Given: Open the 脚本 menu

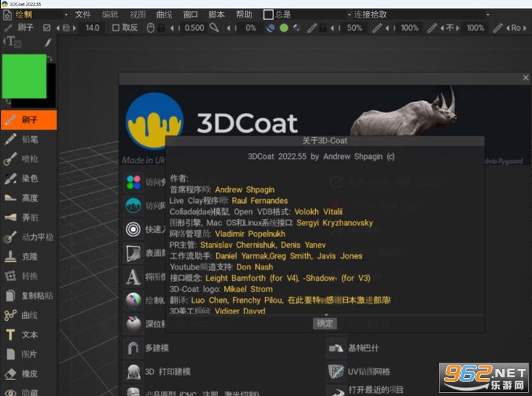Looking at the screenshot, I should tap(217, 15).
